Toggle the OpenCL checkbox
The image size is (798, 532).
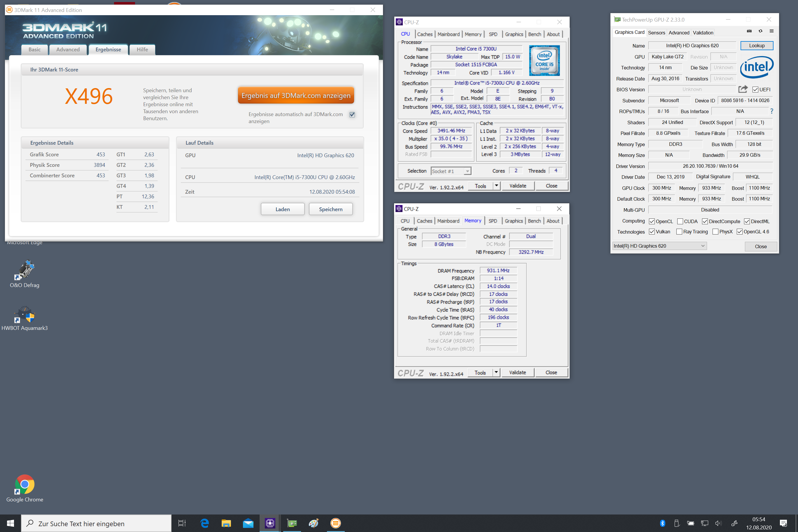coord(652,221)
